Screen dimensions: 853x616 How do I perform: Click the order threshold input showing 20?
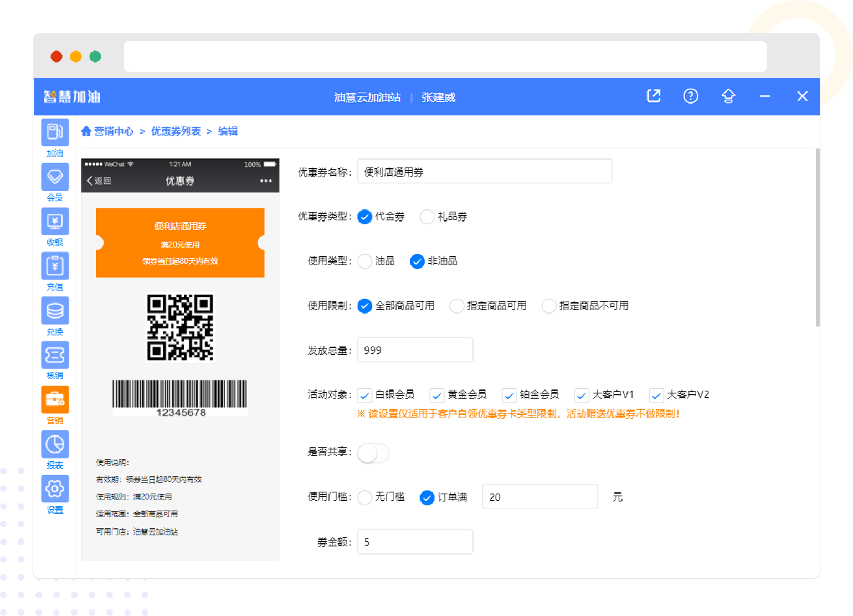click(x=540, y=496)
